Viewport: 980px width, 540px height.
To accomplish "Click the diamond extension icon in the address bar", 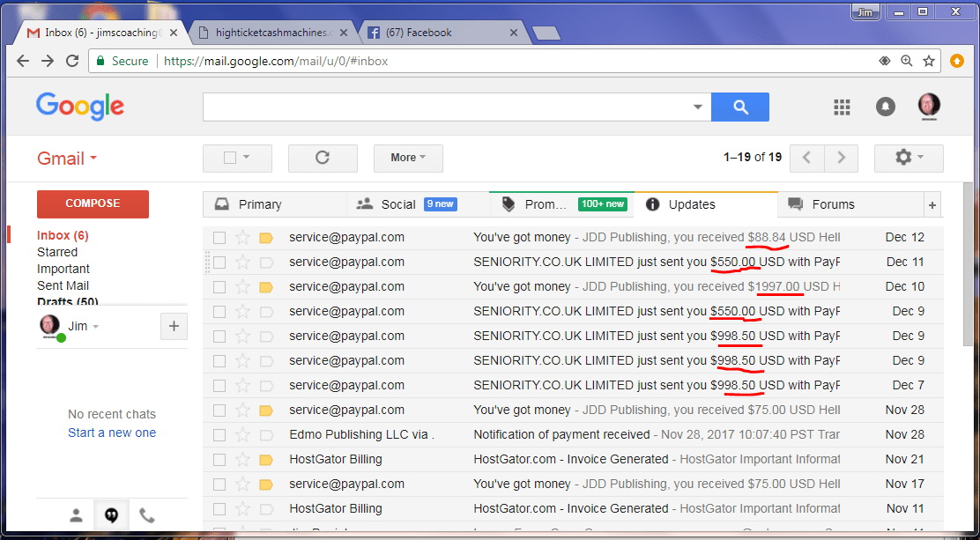I will [x=884, y=61].
